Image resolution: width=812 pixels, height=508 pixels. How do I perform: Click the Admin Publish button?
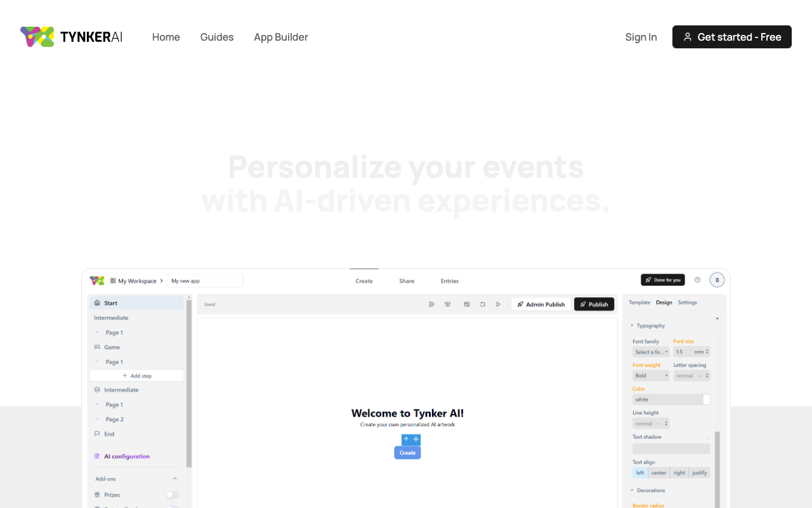[541, 304]
